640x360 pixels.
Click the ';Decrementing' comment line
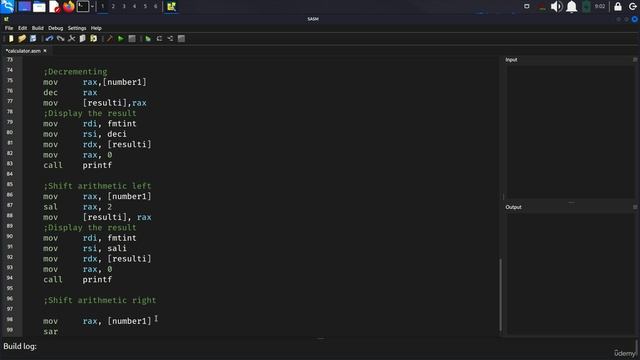(75, 72)
